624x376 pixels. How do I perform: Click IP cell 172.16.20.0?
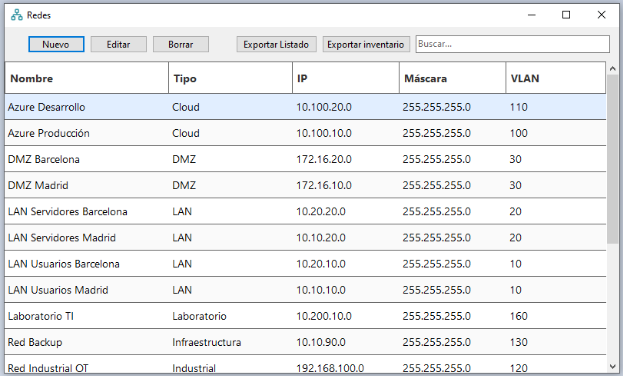[324, 159]
